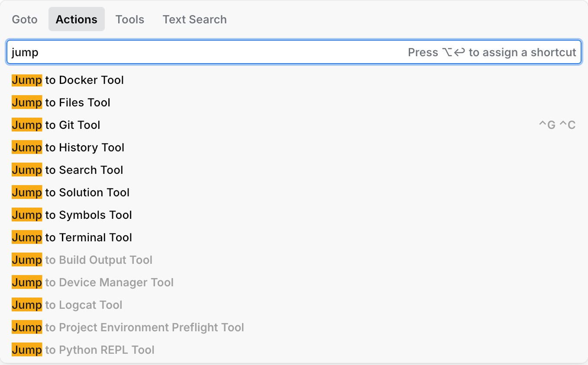Select Jump to Terminal Tool

pos(71,237)
